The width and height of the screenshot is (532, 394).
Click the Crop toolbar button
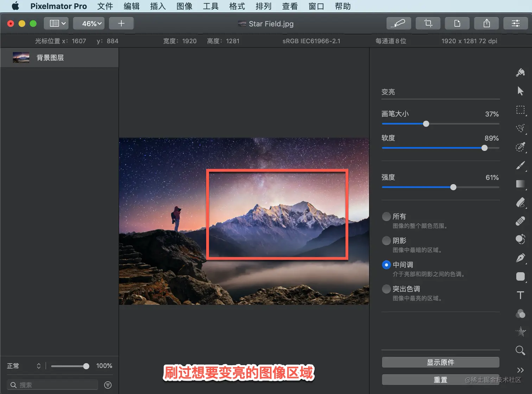coord(428,24)
